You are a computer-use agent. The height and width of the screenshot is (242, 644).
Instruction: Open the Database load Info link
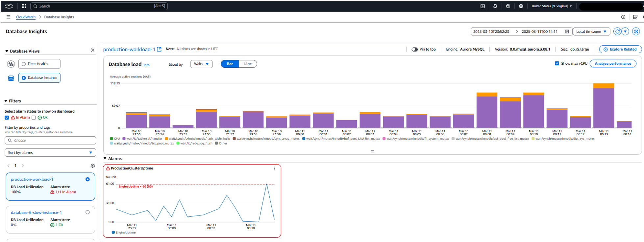click(147, 65)
